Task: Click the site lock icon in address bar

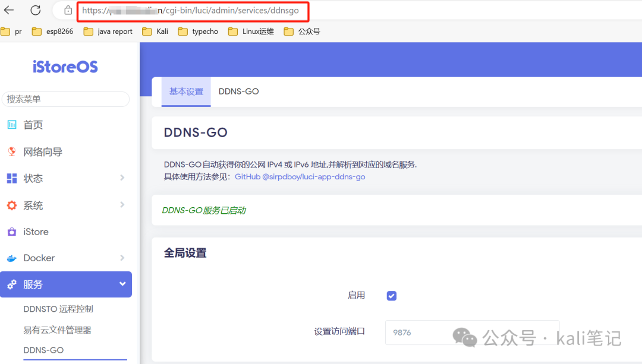Action: coord(68,10)
